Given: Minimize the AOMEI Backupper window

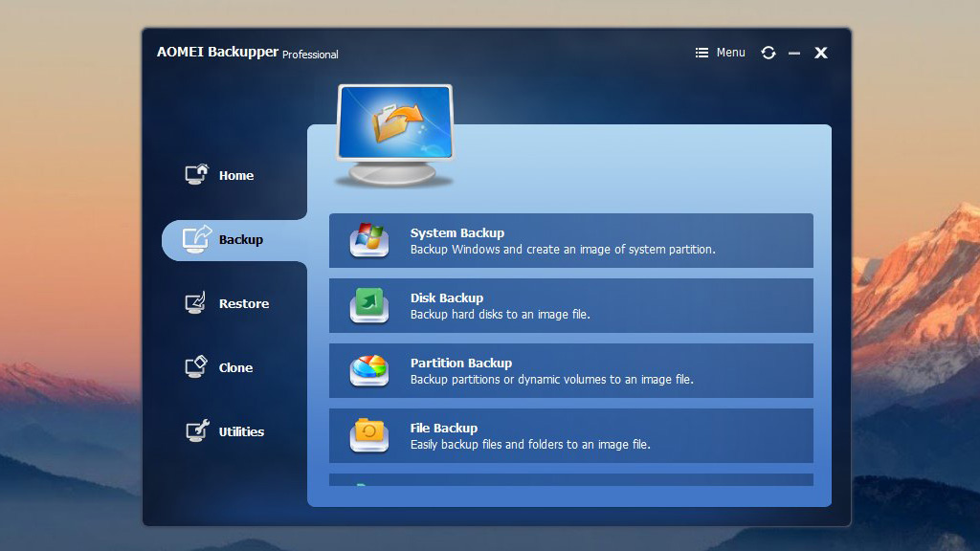Looking at the screenshot, I should click(793, 54).
